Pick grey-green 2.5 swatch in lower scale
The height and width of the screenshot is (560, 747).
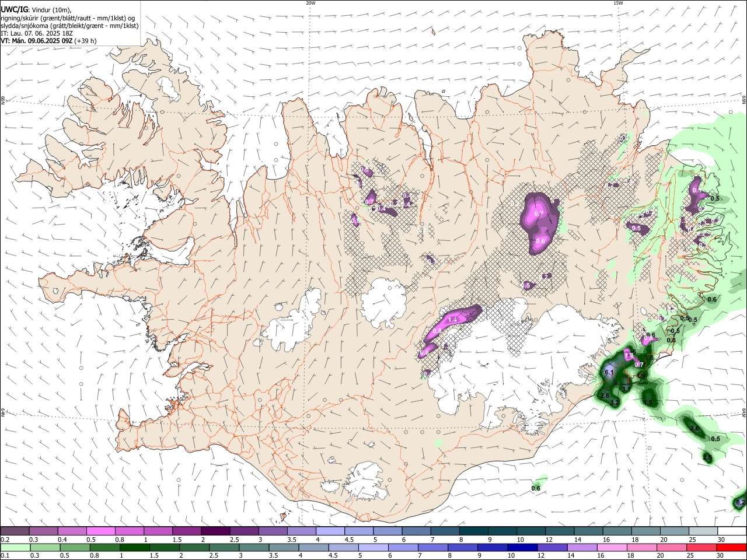click(x=224, y=547)
